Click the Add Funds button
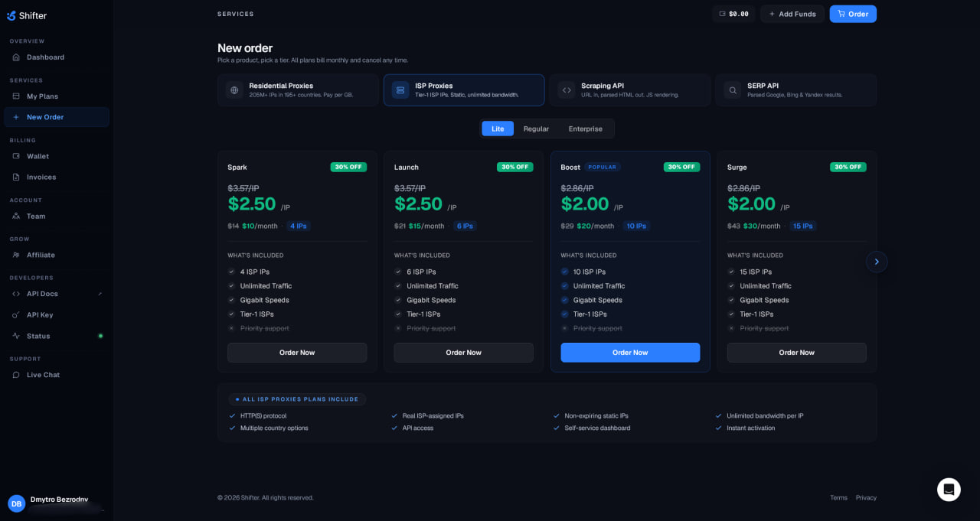 792,14
